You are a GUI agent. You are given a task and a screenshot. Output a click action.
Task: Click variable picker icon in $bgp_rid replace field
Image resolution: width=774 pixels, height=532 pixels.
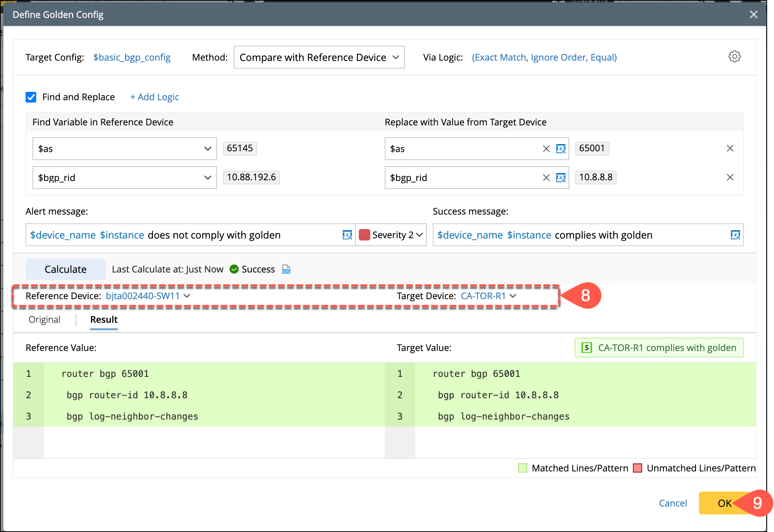pos(560,178)
